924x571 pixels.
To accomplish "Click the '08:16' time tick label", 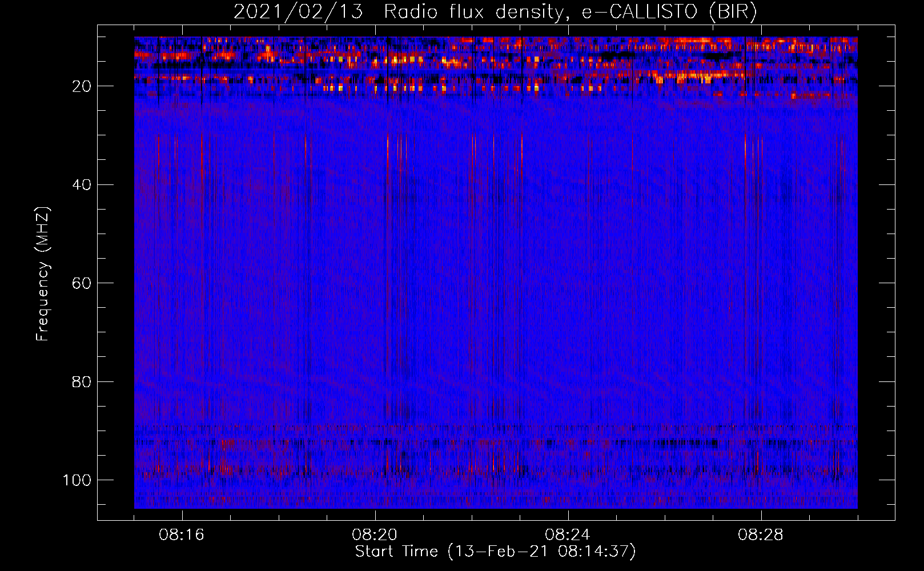I will coord(182,535).
